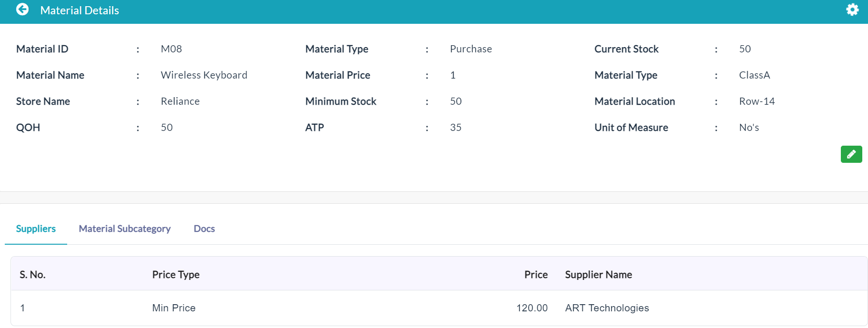Click the back arrow icon

[x=22, y=10]
